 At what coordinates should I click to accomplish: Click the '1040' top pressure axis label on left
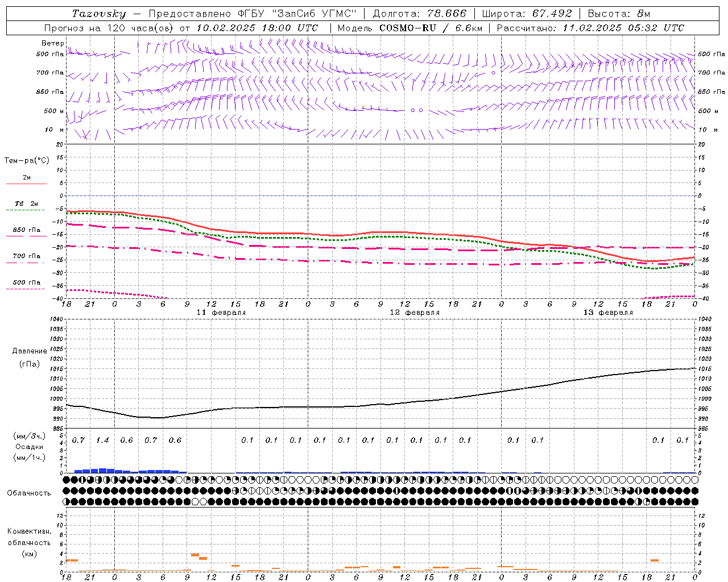click(56, 319)
